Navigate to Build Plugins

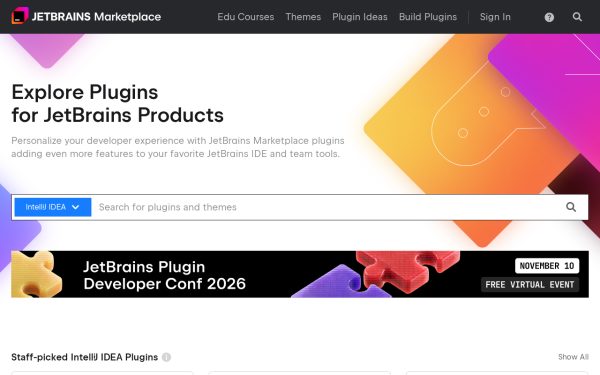pos(428,17)
